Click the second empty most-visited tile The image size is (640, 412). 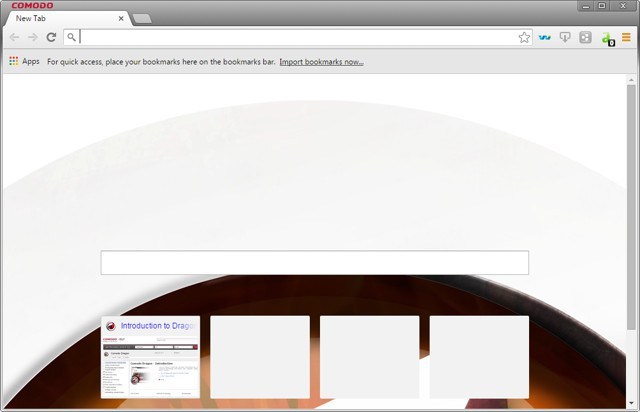(260, 357)
